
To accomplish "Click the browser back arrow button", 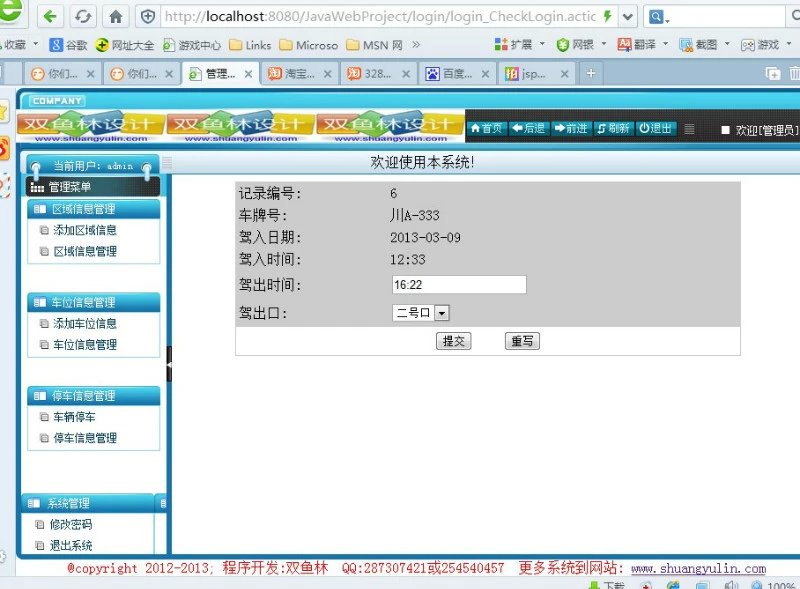I will tap(50, 16).
